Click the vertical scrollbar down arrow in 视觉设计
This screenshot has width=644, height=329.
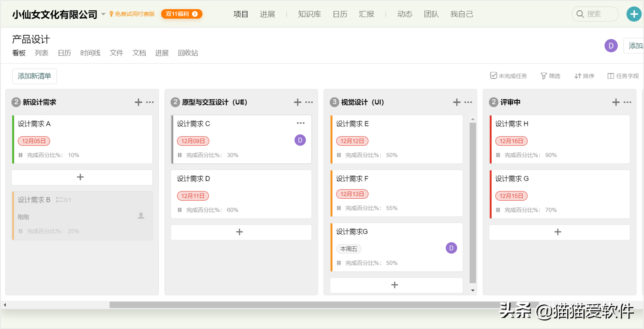coord(473,290)
